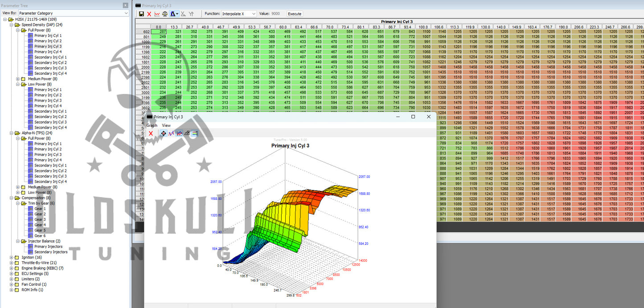Toggle the 3D surface view icon in graph toolbar

pyautogui.click(x=187, y=133)
